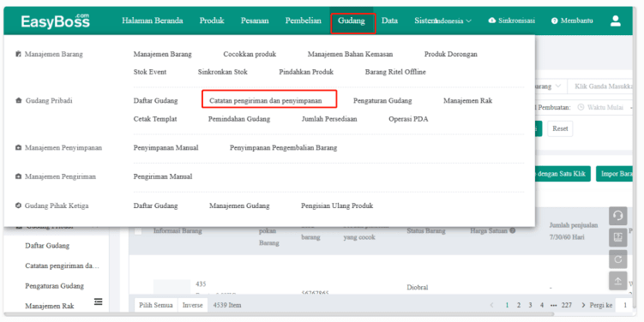The width and height of the screenshot is (644, 322).
Task: Click the customer service headset icon
Action: [618, 216]
